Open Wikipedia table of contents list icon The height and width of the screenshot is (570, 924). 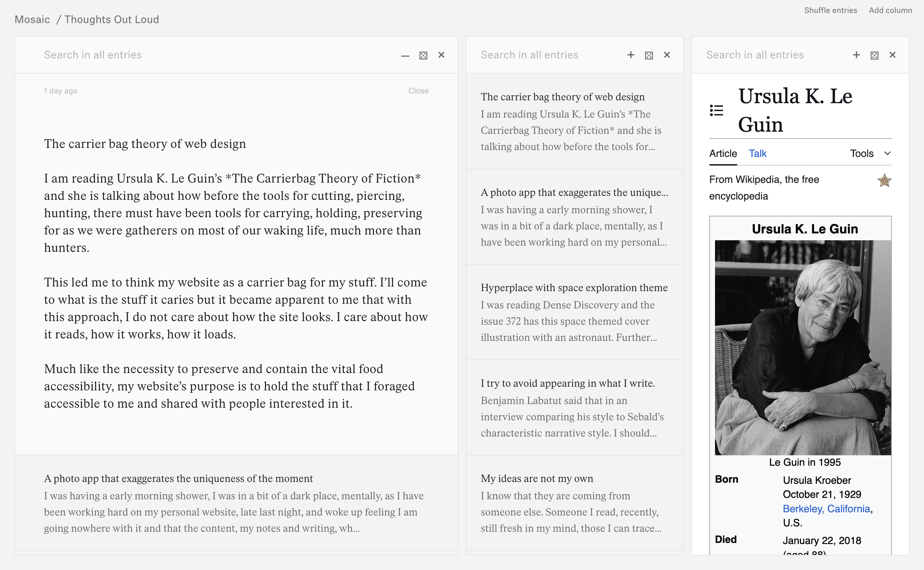point(716,110)
